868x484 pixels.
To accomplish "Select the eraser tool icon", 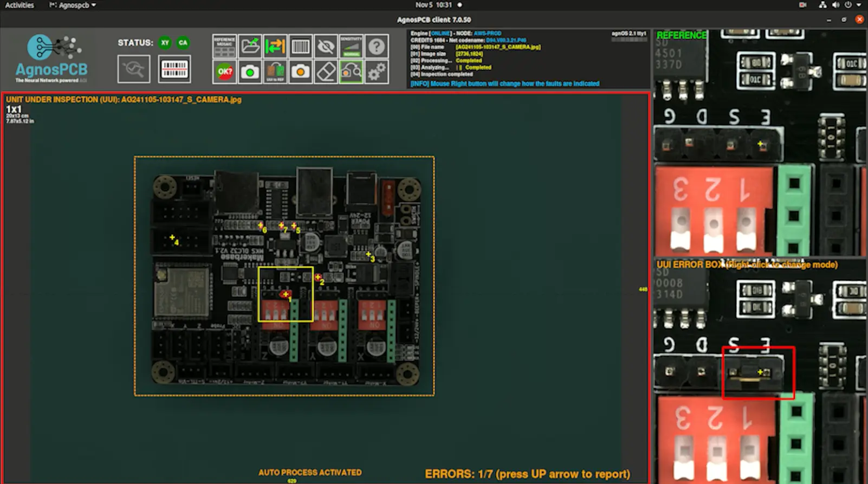I will click(x=326, y=72).
